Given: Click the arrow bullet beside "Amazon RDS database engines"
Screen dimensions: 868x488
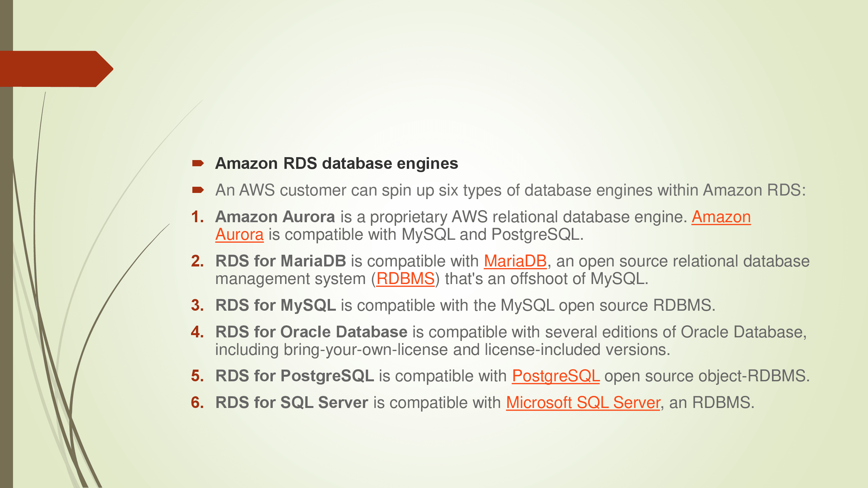Looking at the screenshot, I should pyautogui.click(x=198, y=164).
